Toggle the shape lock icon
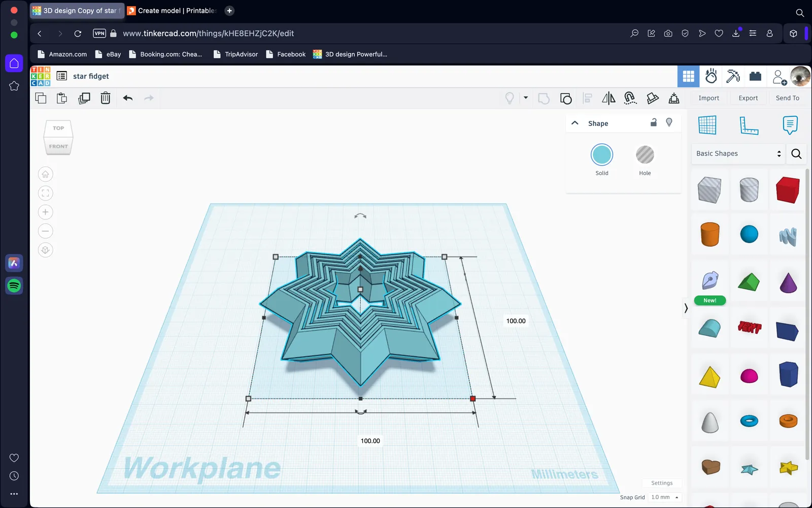Image resolution: width=812 pixels, height=508 pixels. click(654, 122)
